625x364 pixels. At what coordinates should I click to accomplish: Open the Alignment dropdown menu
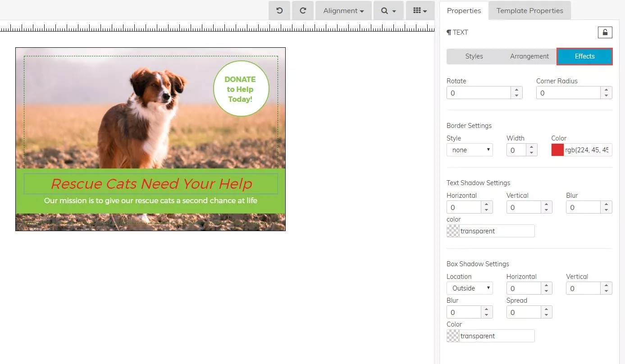343,10
